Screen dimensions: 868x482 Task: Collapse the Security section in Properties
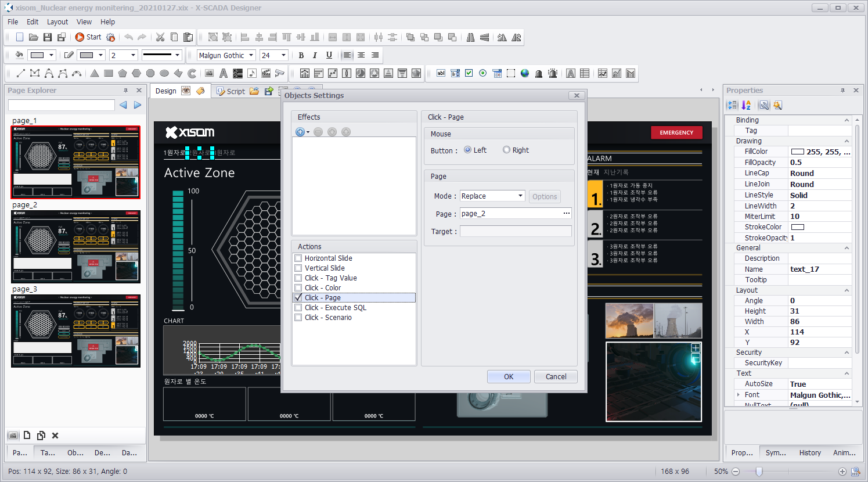pyautogui.click(x=847, y=352)
